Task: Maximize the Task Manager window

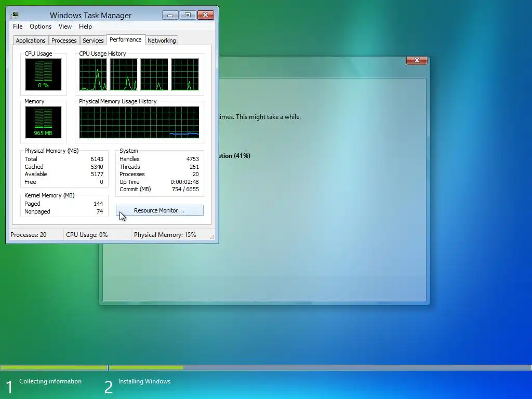Action: (x=188, y=15)
